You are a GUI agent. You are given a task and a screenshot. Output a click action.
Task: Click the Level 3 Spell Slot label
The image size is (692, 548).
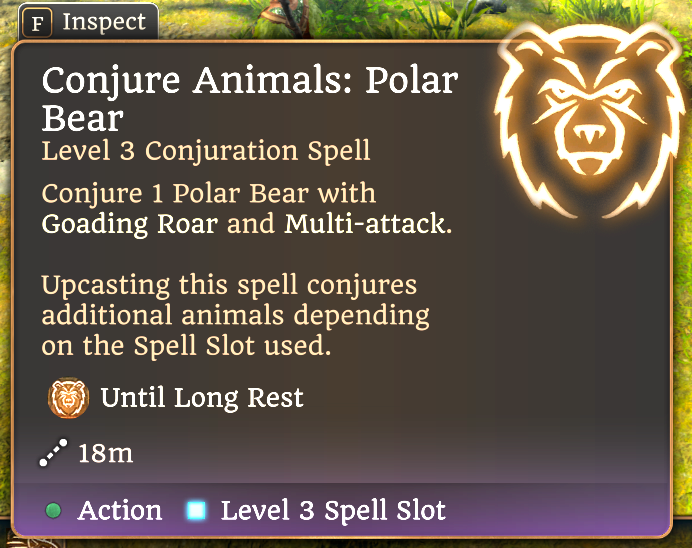tap(333, 511)
